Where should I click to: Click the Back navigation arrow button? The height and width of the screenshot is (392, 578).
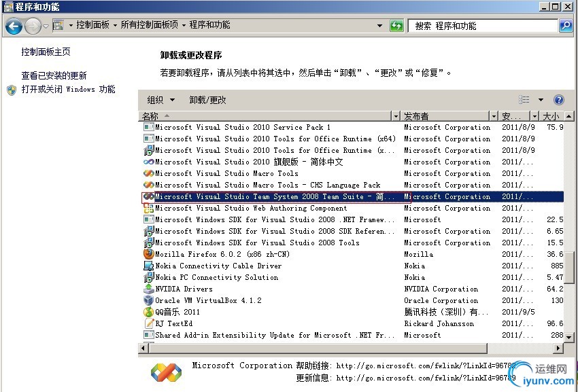click(x=14, y=26)
